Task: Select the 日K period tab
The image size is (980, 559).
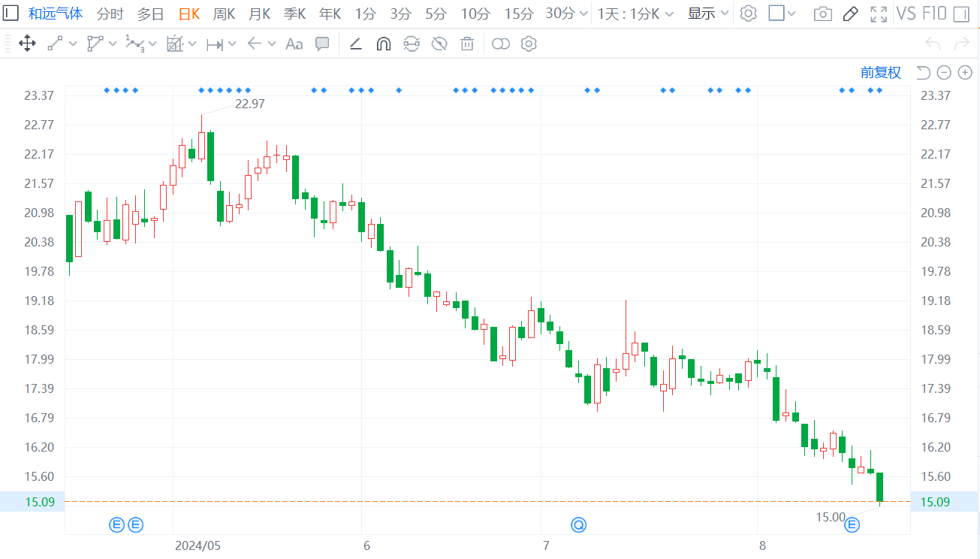Action: 189,14
